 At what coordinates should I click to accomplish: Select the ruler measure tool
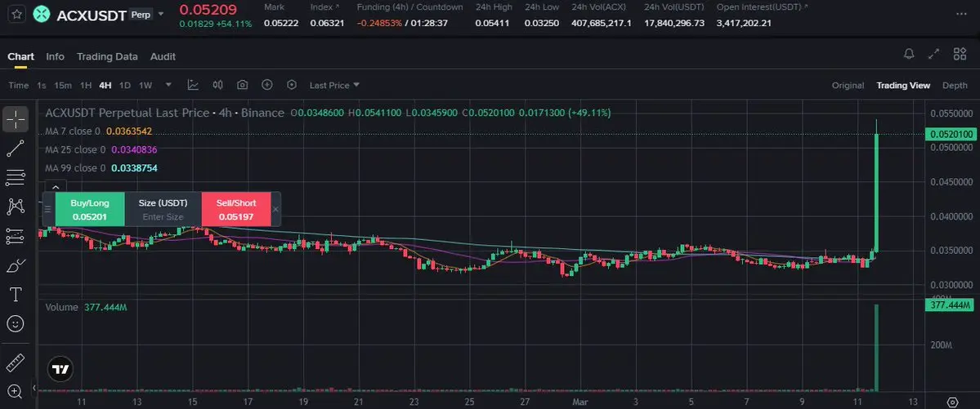[x=16, y=362]
